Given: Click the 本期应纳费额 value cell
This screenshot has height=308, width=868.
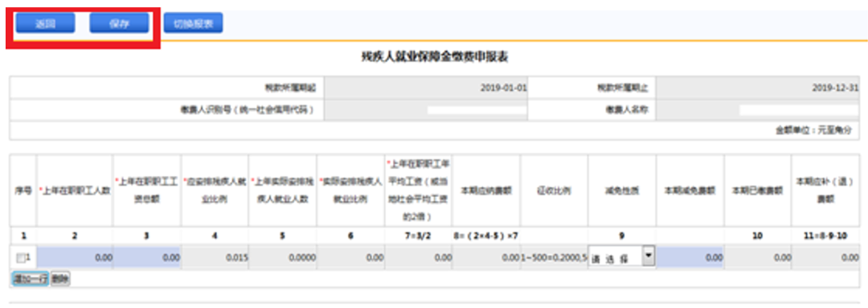Looking at the screenshot, I should (x=486, y=257).
